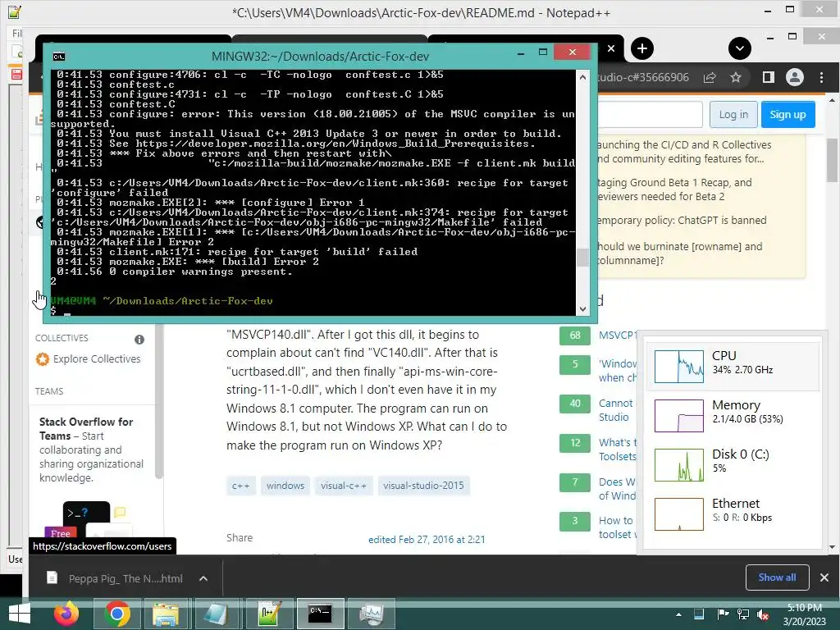The image size is (840, 630).
Task: Click the Stack Overflow page scrollbar down arrow
Action: point(832,547)
